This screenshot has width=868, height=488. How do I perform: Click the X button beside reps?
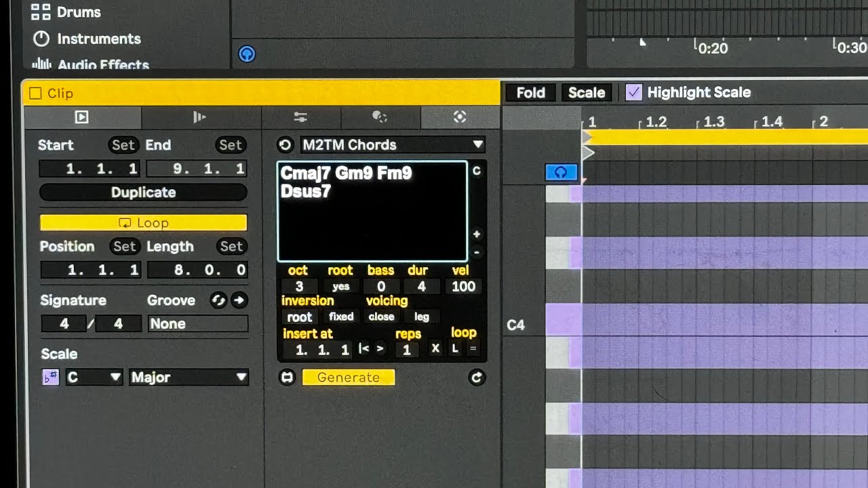(435, 349)
